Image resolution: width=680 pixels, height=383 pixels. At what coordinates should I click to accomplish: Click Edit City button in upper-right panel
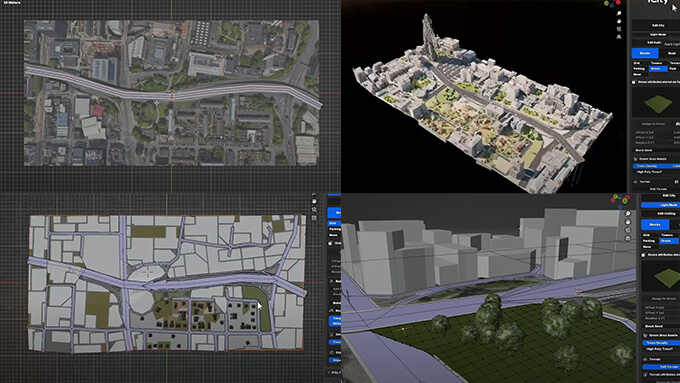coord(656,25)
